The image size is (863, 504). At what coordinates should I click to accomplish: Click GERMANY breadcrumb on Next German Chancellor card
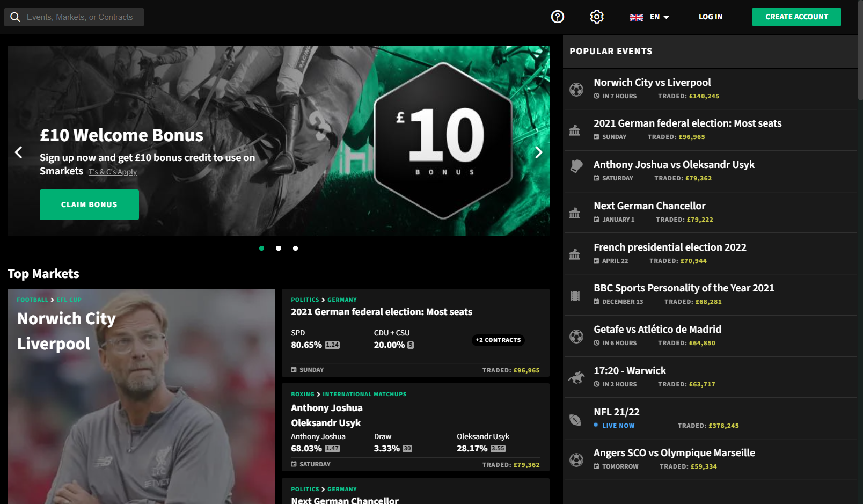coord(342,490)
